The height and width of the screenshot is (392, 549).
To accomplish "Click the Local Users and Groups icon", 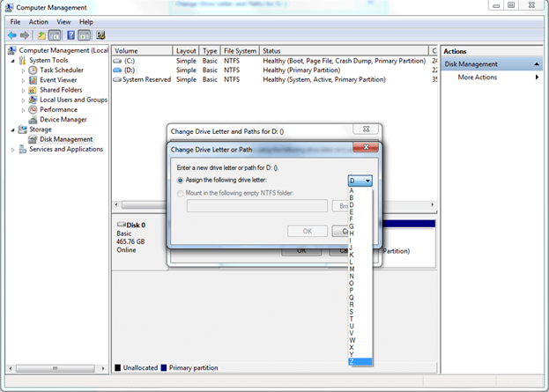I will pos(33,100).
